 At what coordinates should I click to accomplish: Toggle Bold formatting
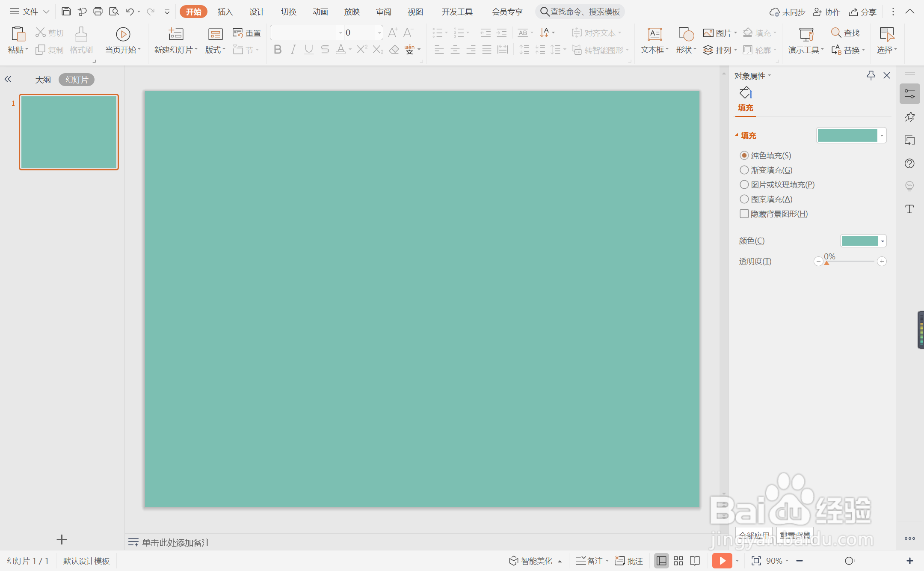(278, 50)
